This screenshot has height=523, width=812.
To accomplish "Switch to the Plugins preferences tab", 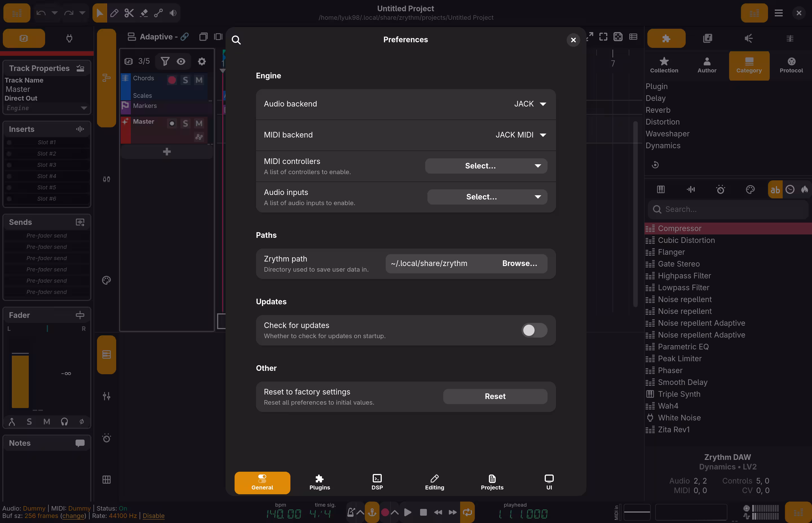I will pyautogui.click(x=319, y=482).
